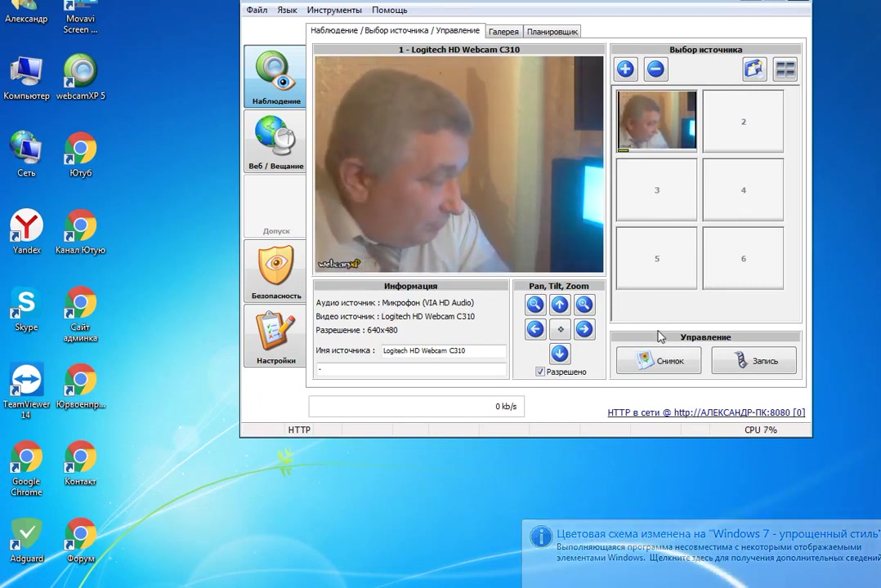Click the Yandex browser desktop shortcut
Screen dimensions: 881x588
click(x=26, y=231)
